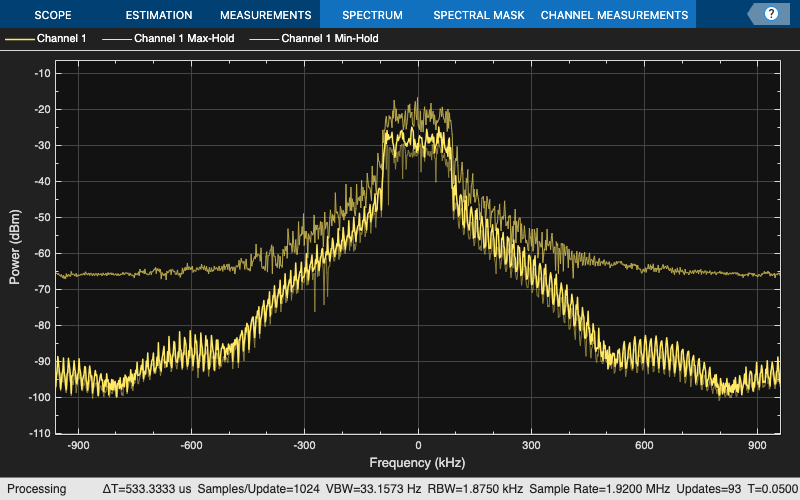Click the Samples/Update=1024 status entry
Viewport: 800px width, 500px height.
[x=258, y=489]
